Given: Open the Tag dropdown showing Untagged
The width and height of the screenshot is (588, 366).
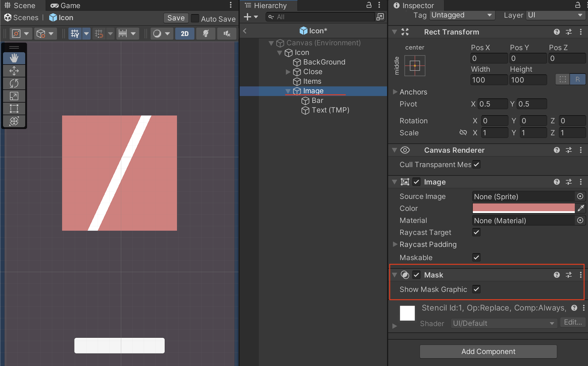Looking at the screenshot, I should (462, 15).
